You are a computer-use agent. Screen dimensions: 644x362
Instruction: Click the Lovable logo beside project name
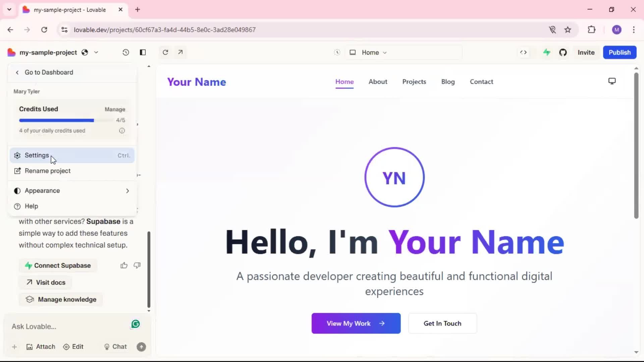(x=11, y=52)
